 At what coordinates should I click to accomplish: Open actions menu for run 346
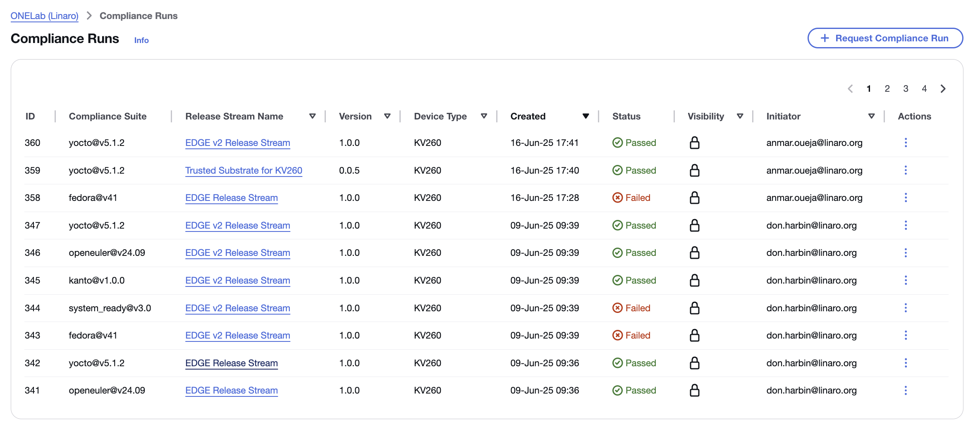tap(906, 253)
